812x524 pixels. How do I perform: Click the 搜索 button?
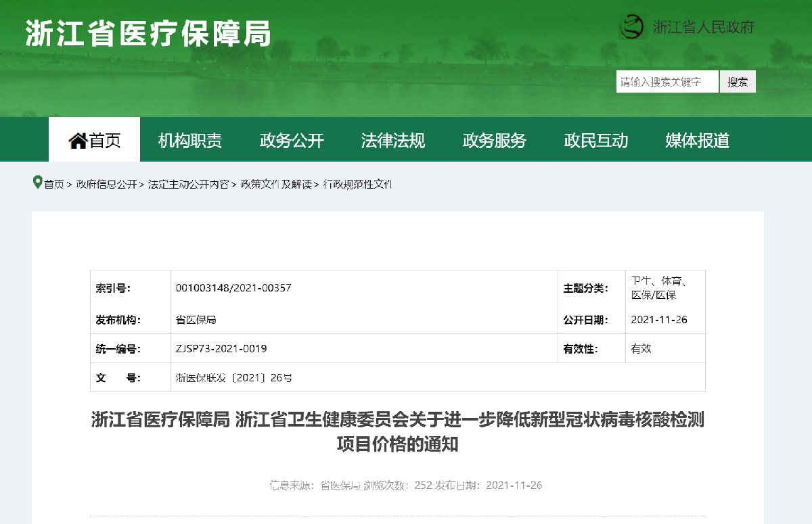(738, 82)
